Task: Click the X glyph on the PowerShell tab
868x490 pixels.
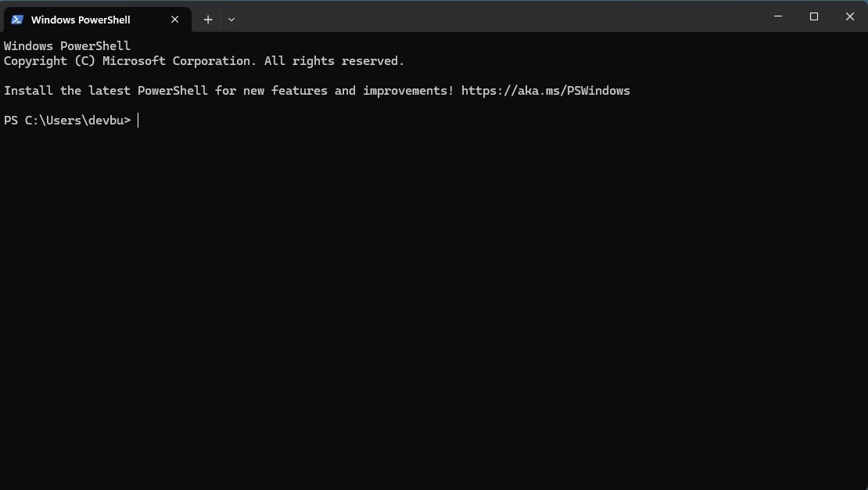Action: coord(174,20)
